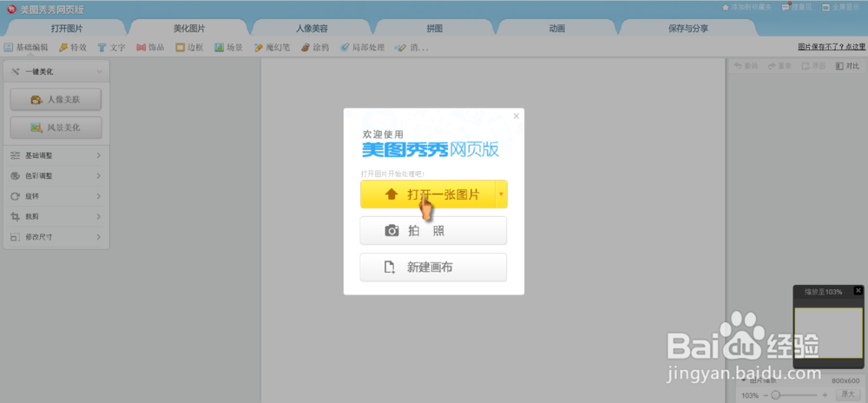The width and height of the screenshot is (868, 403).
Task: Click the 新建画布 new canvas button
Action: coord(433,268)
